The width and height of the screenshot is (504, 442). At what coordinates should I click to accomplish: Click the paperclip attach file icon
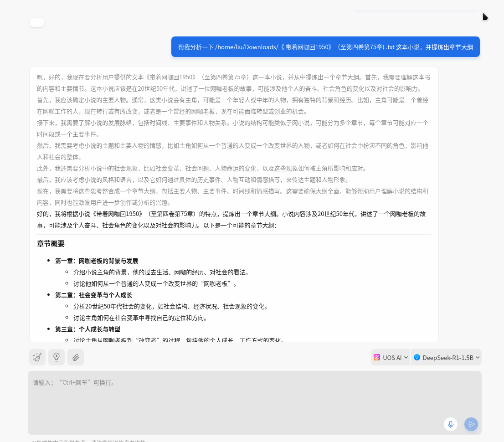[x=76, y=357]
